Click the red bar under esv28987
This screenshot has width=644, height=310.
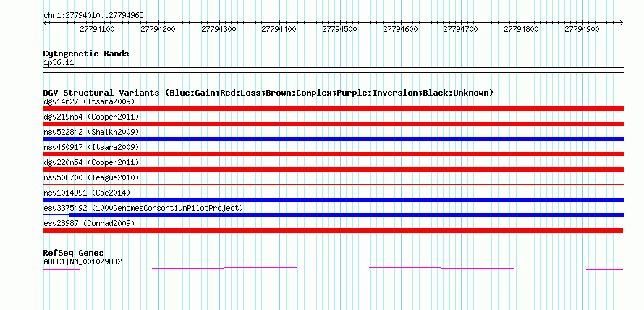333,230
